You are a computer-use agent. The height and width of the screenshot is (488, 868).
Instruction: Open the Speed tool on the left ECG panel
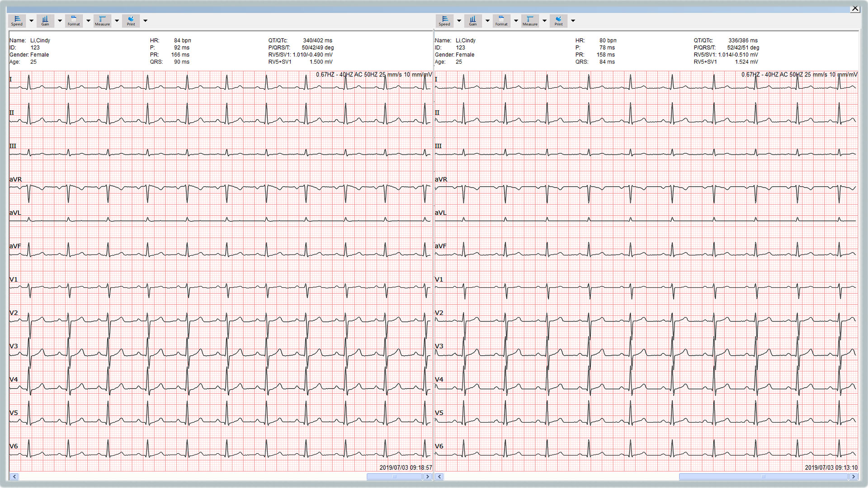[x=17, y=20]
